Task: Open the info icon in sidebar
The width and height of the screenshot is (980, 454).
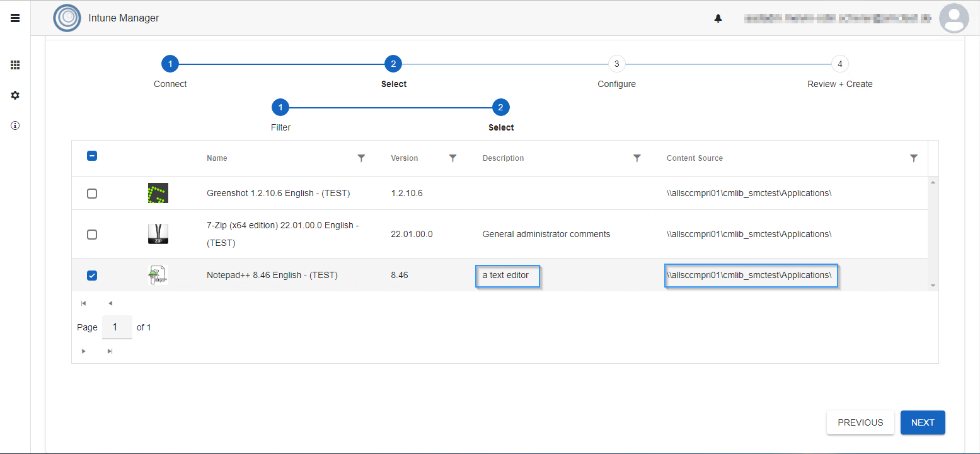Action: pyautogui.click(x=15, y=125)
